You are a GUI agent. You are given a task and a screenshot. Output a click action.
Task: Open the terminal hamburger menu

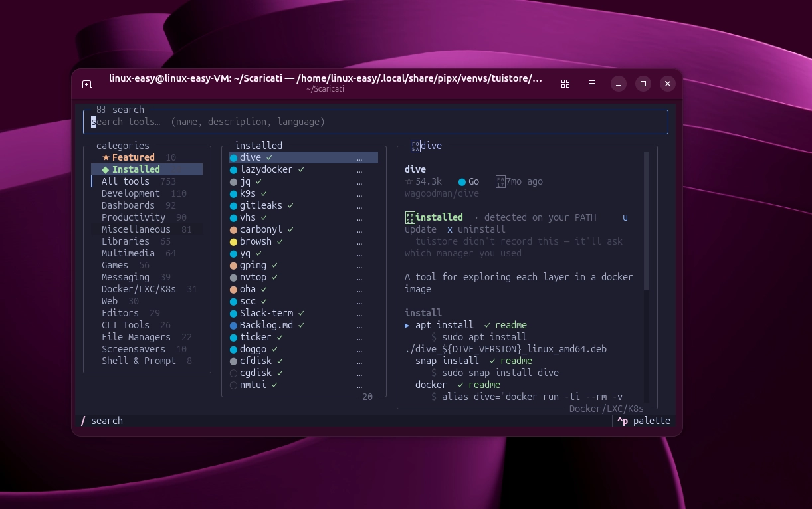point(591,84)
